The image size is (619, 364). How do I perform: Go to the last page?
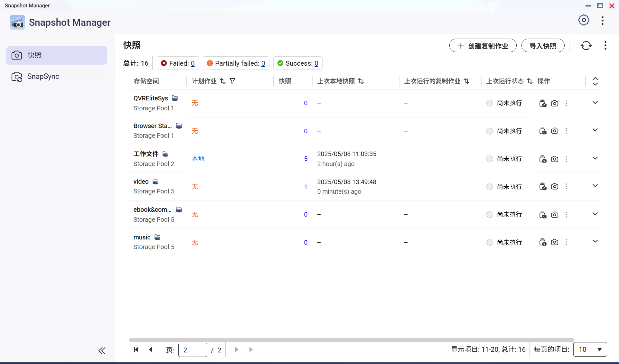(251, 350)
